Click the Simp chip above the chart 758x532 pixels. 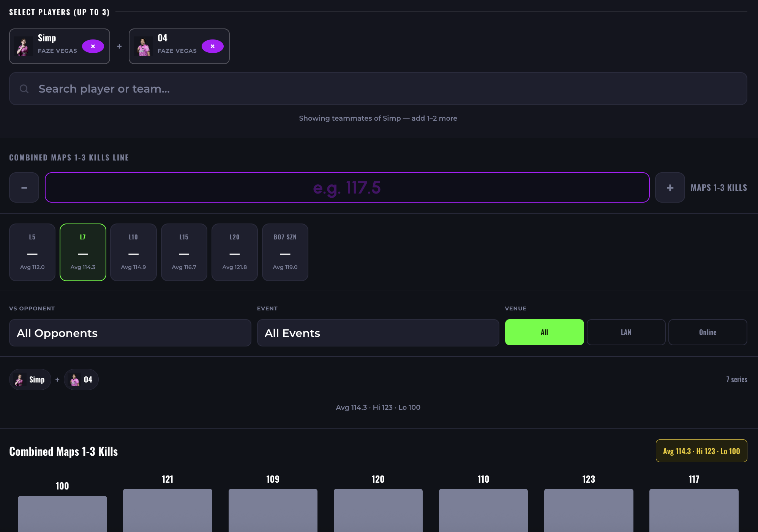(x=30, y=379)
